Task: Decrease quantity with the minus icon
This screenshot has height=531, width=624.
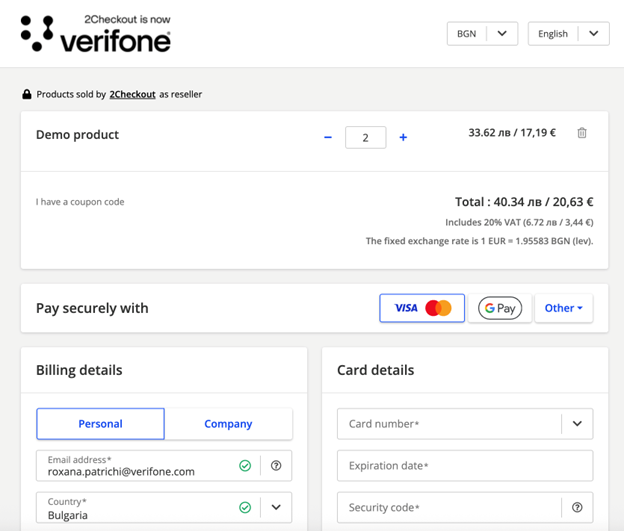Action: click(x=328, y=138)
